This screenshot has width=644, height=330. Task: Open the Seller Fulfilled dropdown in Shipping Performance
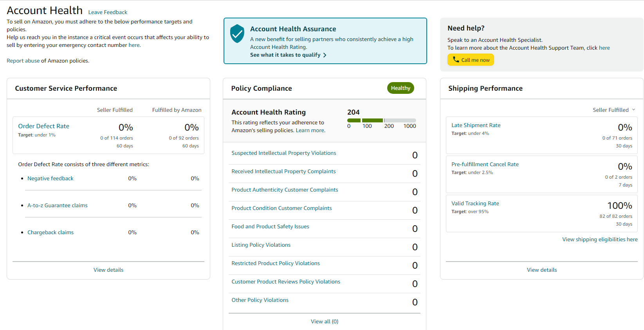pos(614,110)
